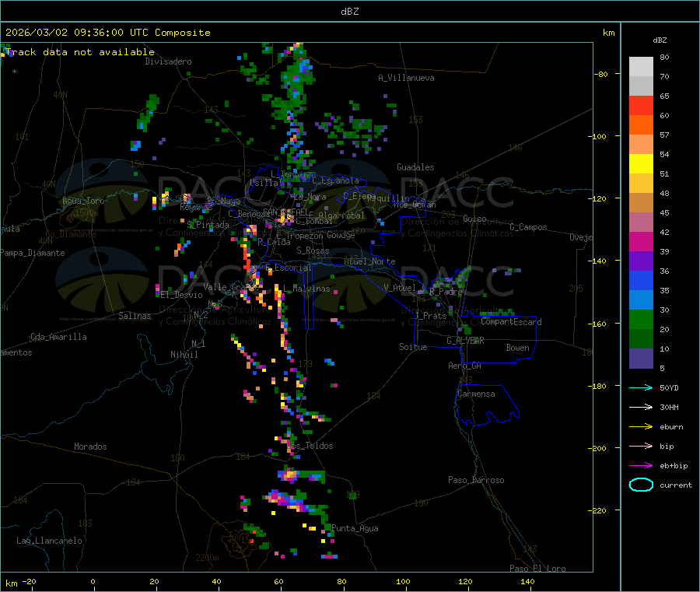Select the magenta 39–42 dBZ swatch
This screenshot has width=700, height=592.
pos(641,241)
